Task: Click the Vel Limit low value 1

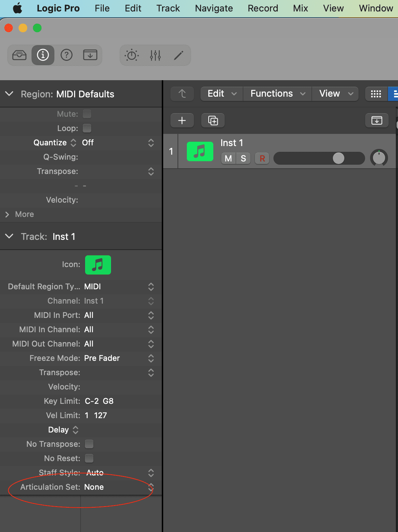Action: tap(87, 415)
